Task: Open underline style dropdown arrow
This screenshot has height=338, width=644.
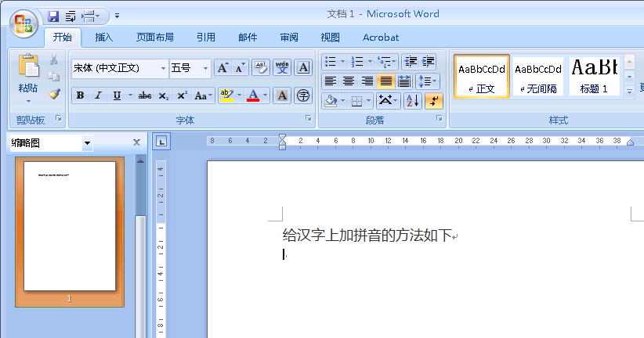Action: tap(130, 95)
